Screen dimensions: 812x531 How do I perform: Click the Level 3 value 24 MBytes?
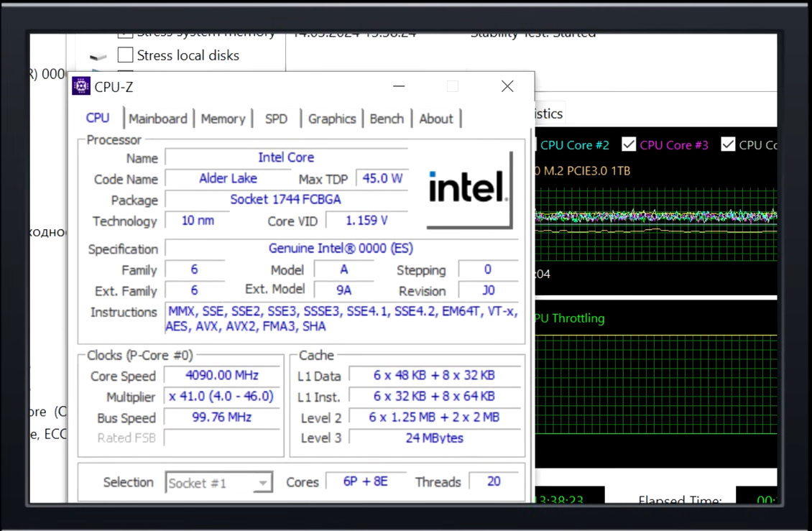pyautogui.click(x=435, y=438)
